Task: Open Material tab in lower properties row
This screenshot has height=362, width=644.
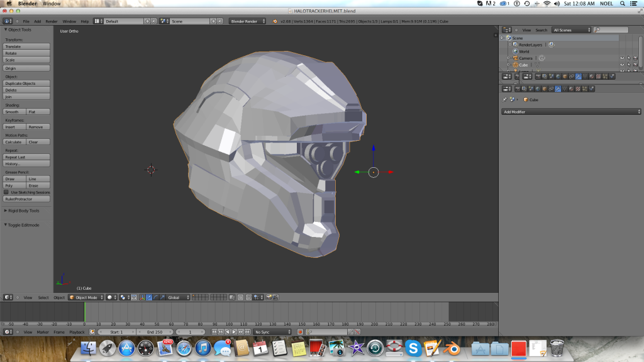Action: [x=571, y=89]
